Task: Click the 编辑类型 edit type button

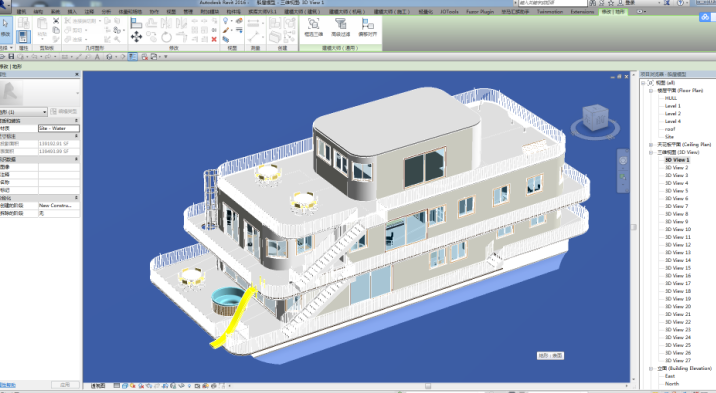Action: (63, 111)
